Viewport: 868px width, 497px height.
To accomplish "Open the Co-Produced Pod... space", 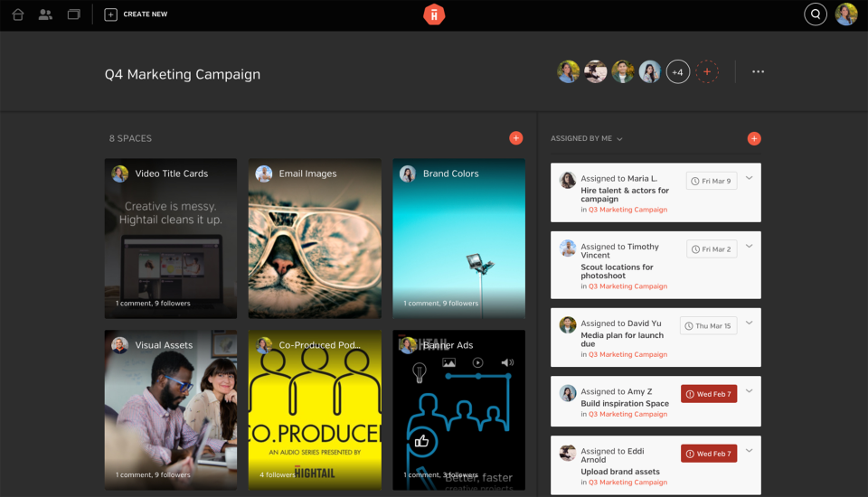I will point(315,410).
